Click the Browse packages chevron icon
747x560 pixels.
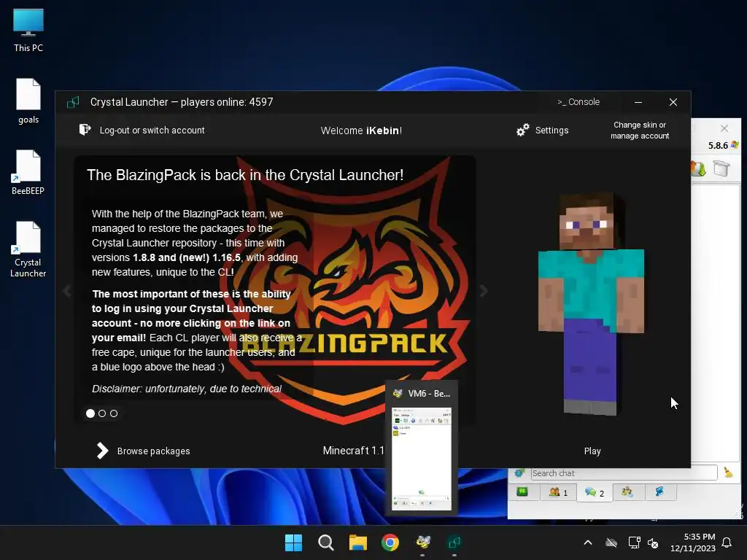[102, 451]
